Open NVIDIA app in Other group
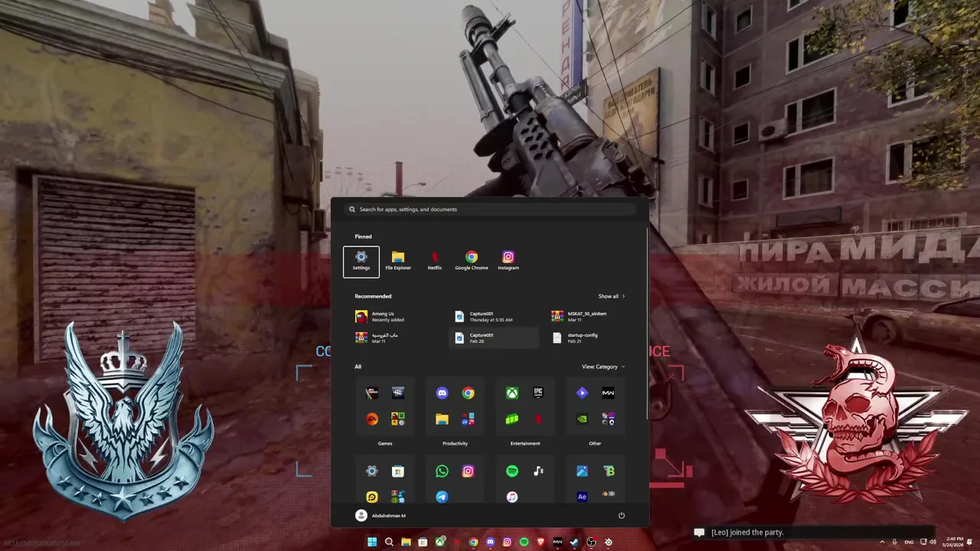Image resolution: width=980 pixels, height=551 pixels. coord(582,419)
